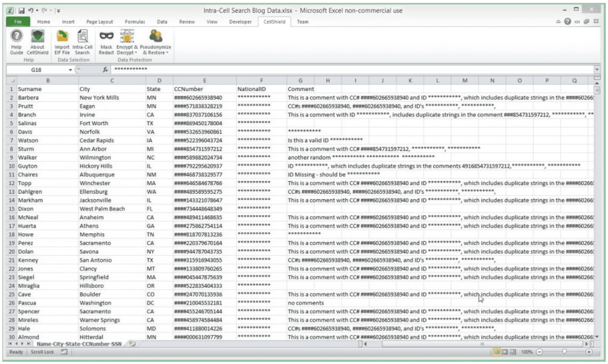Image resolution: width=608 pixels, height=364 pixels.
Task: Open zoom dialog via 100% label
Action: 526,352
